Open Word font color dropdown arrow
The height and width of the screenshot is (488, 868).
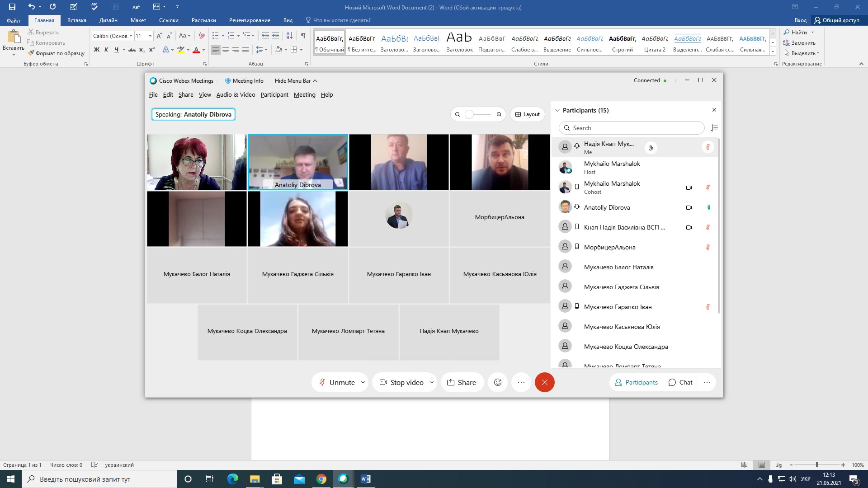tap(203, 50)
